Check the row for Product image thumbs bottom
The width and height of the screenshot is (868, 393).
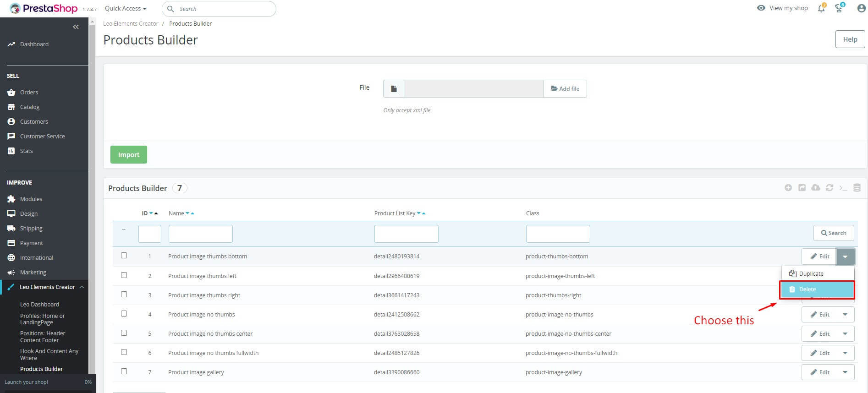click(124, 256)
